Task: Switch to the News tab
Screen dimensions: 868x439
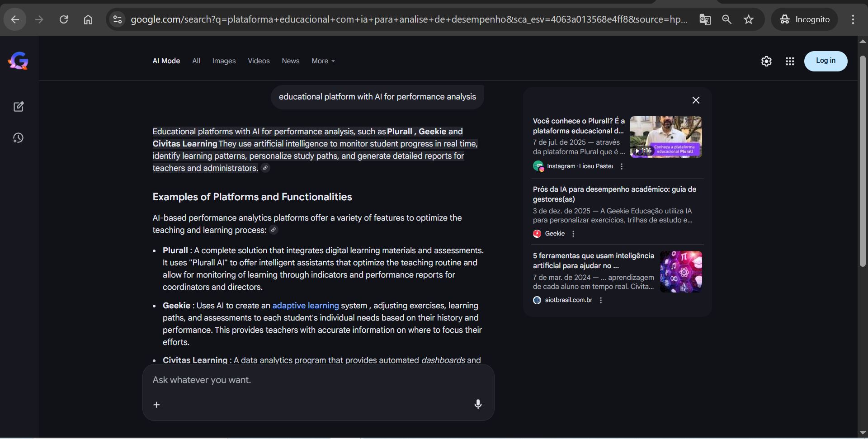Action: (291, 61)
